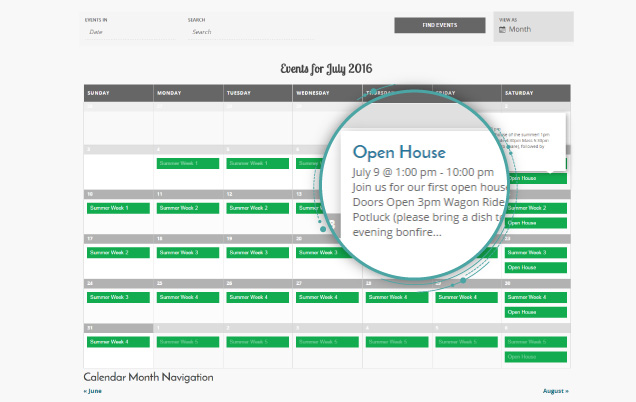
Task: Select Summer Week 4 on Sunday July 31
Action: pos(118,342)
